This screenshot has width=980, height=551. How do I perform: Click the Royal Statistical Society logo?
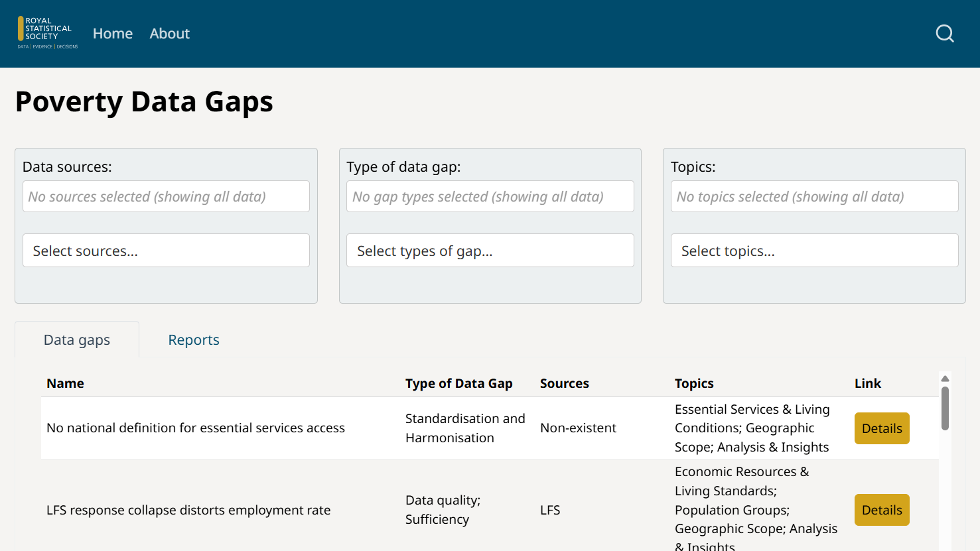point(48,33)
